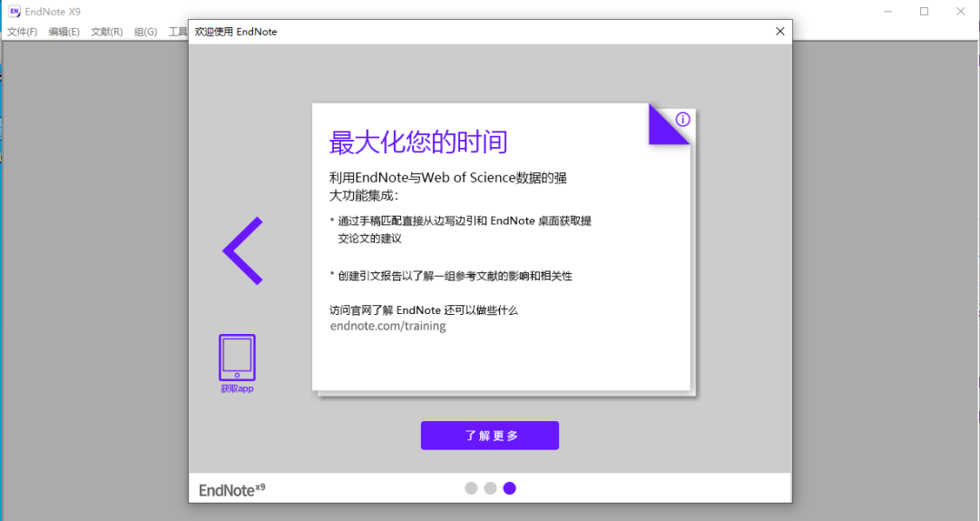Screen dimensions: 980x521
Task: Click the EndNote X9 logo in footer
Action: tap(232, 490)
